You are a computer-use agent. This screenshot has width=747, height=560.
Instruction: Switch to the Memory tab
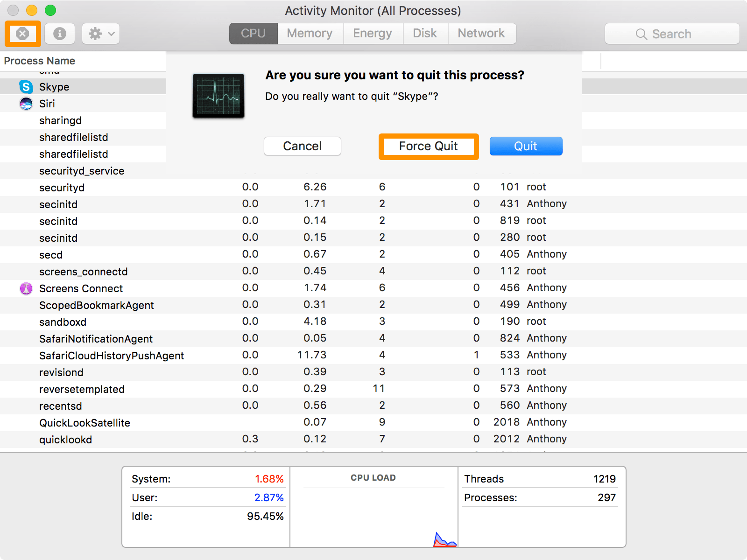coord(310,33)
